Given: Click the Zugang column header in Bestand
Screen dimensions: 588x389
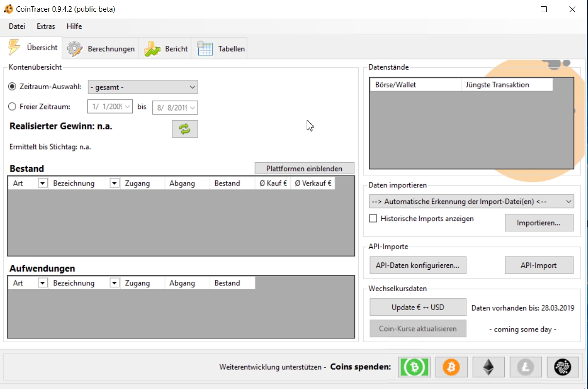Looking at the screenshot, I should [x=142, y=183].
